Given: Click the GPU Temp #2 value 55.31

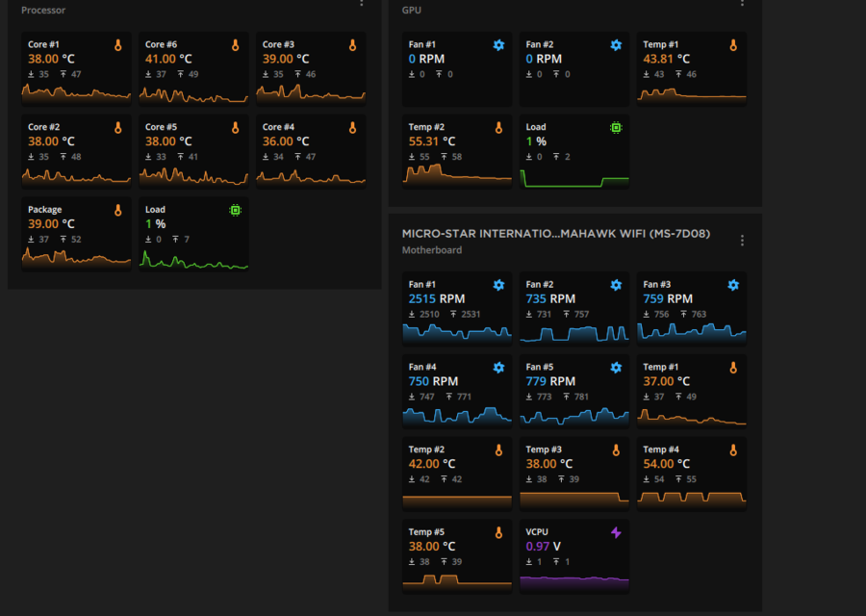Looking at the screenshot, I should point(423,141).
